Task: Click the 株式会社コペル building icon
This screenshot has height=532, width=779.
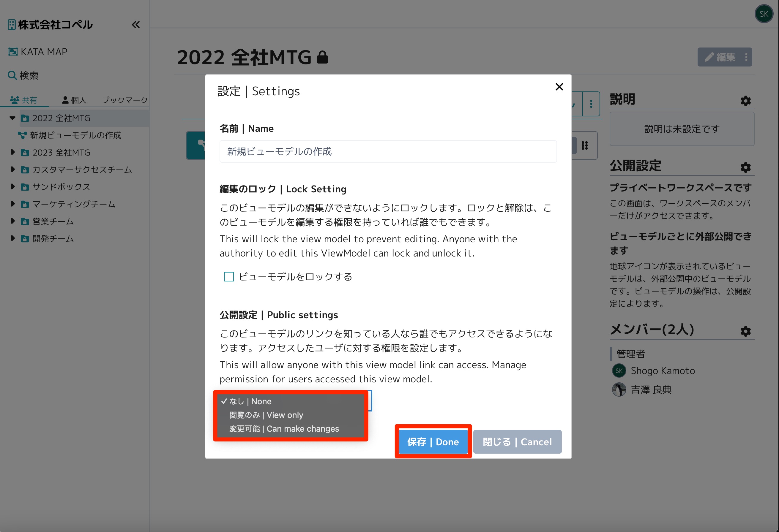Action: (12, 24)
